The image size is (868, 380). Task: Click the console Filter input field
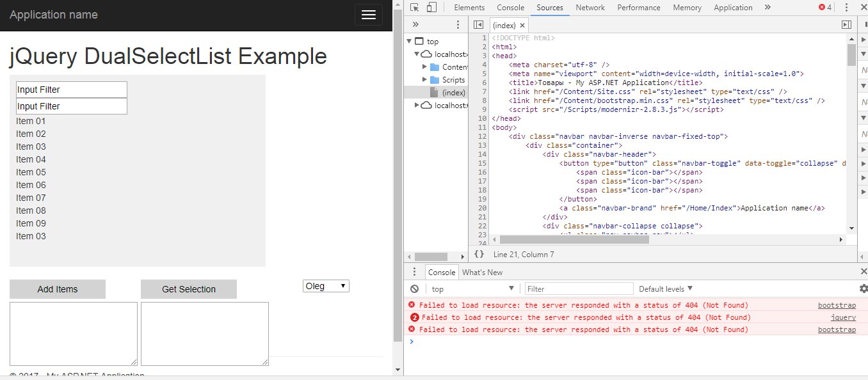(579, 289)
